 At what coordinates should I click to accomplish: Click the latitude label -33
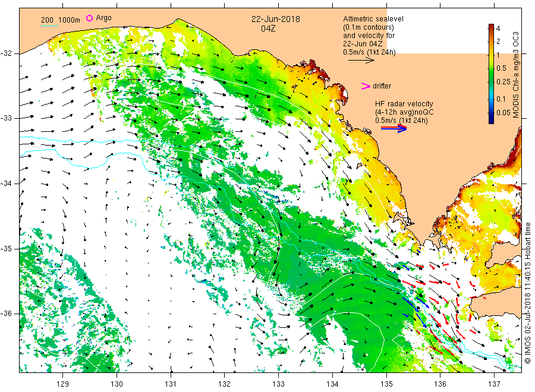tap(7, 118)
